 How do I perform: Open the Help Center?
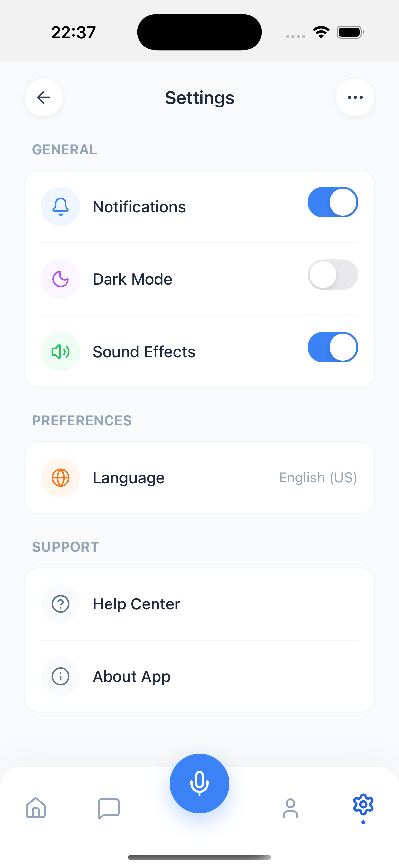[x=199, y=603]
